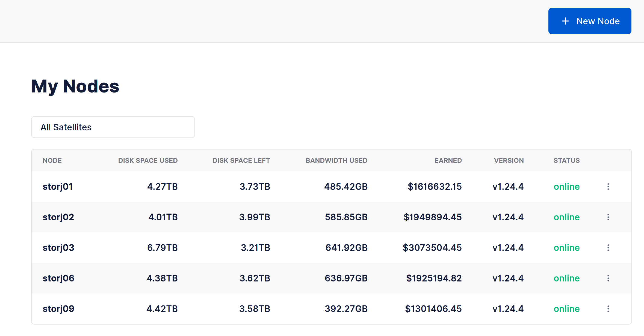The height and width of the screenshot is (336, 644).
Task: Click the online status of storj03
Action: coord(566,248)
